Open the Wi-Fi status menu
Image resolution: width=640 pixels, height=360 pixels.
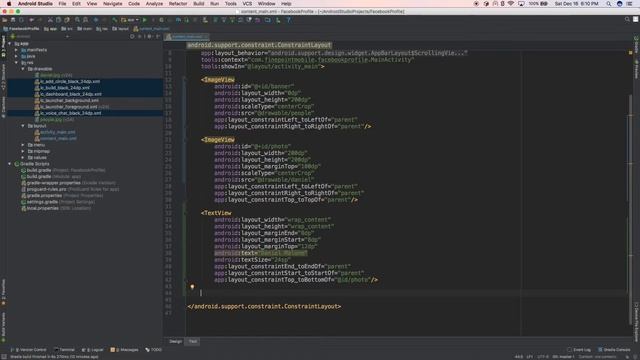[x=511, y=4]
